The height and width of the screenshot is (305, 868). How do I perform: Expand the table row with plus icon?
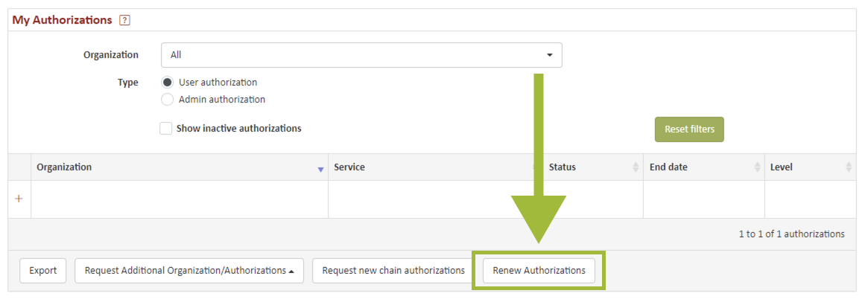(19, 199)
